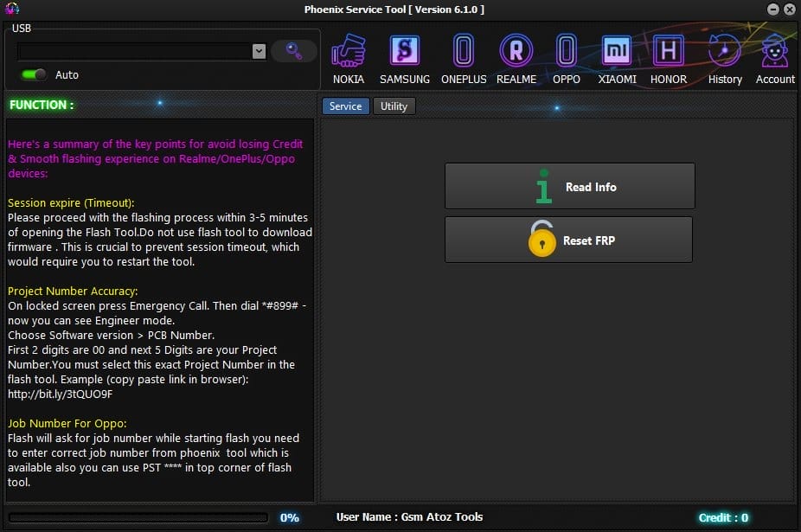Viewport: 801px width, 532px height.
Task: Click the Reset FRP button
Action: (x=568, y=240)
